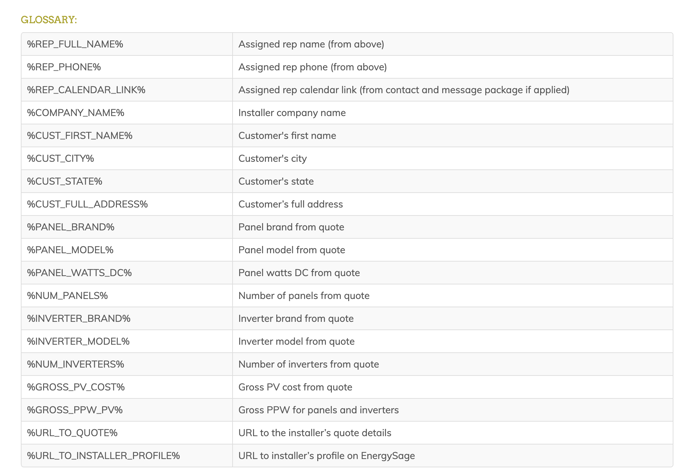Click the GLOSSARY heading text
This screenshot has width=688, height=476.
pos(49,20)
